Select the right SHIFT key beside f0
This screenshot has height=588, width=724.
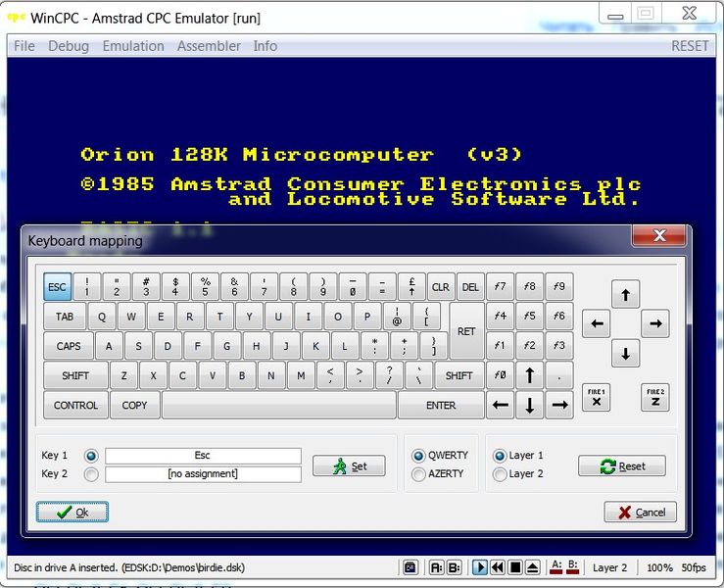tap(459, 375)
